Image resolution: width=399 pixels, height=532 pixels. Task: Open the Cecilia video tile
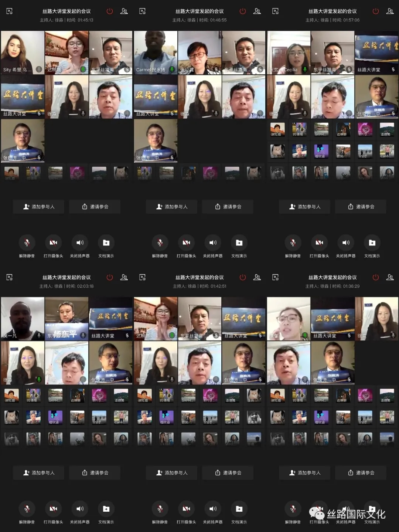(x=289, y=52)
